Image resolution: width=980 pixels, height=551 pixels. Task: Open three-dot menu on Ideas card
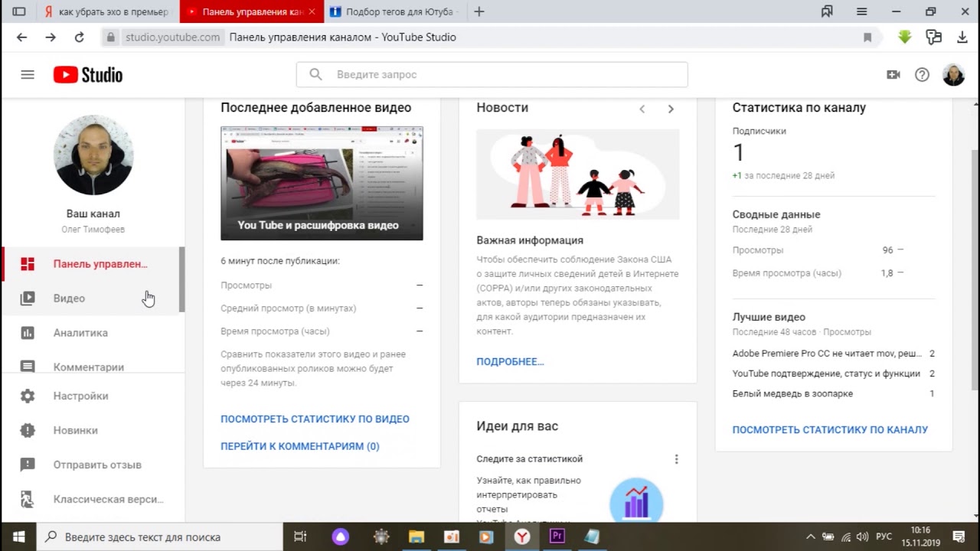(676, 459)
